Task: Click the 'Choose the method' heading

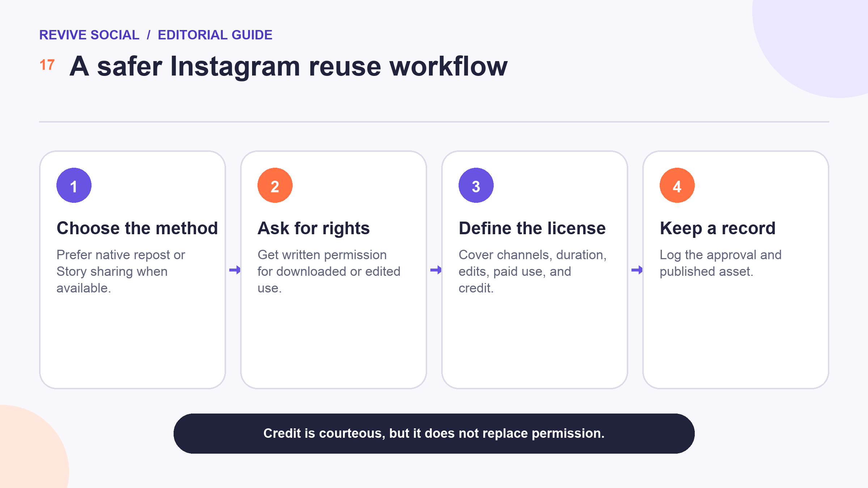Action: [x=137, y=228]
